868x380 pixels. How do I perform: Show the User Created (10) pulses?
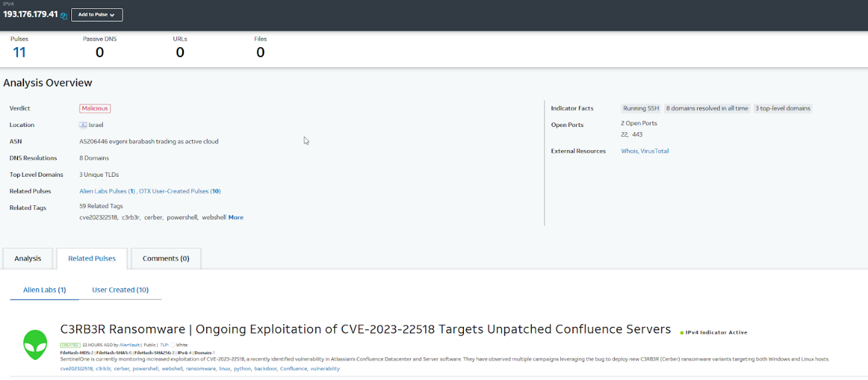click(120, 290)
